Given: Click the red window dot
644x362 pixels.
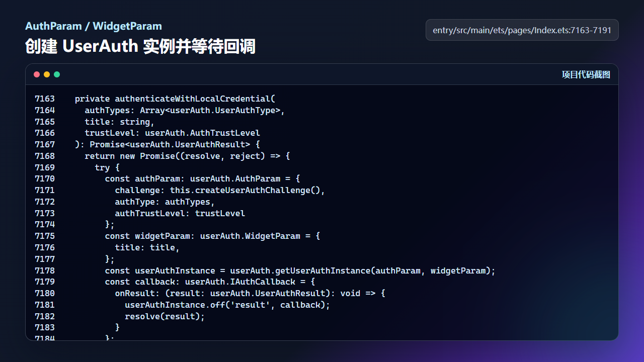Looking at the screenshot, I should click(37, 74).
